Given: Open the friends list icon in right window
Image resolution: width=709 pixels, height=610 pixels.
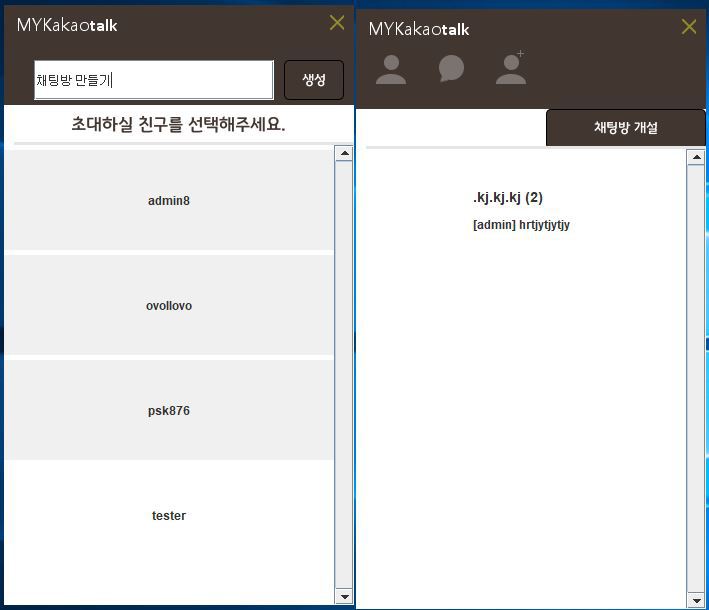Looking at the screenshot, I should (x=391, y=70).
